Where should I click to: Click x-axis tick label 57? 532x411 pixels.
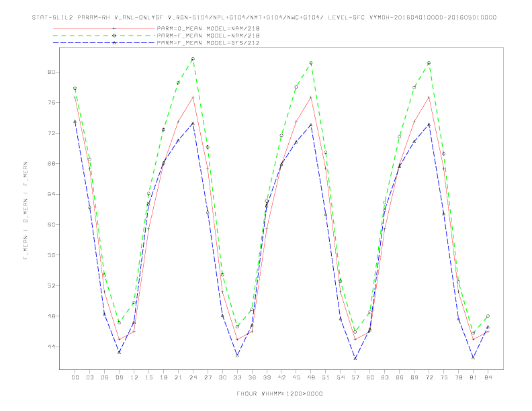[355, 377]
